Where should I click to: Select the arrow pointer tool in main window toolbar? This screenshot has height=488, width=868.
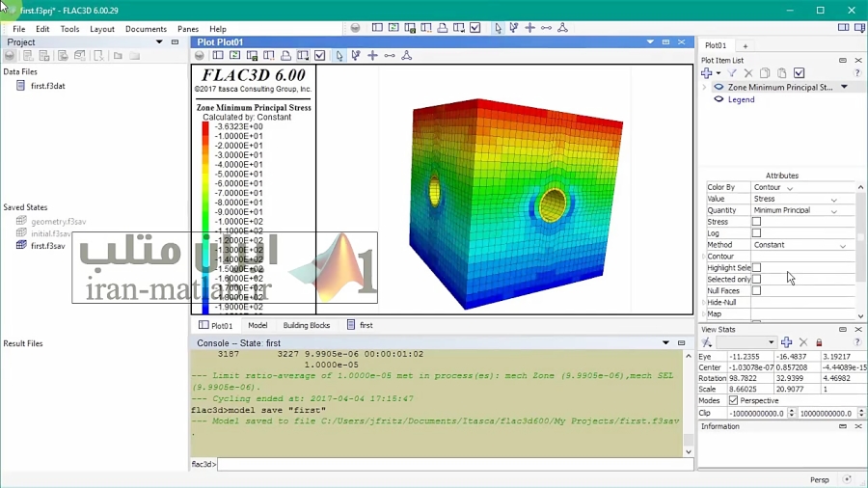point(499,28)
